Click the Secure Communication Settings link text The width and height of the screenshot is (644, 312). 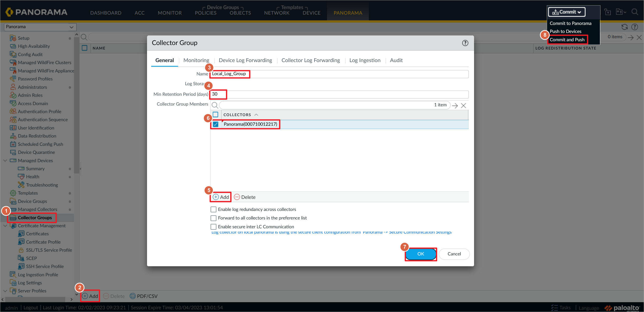pos(420,232)
